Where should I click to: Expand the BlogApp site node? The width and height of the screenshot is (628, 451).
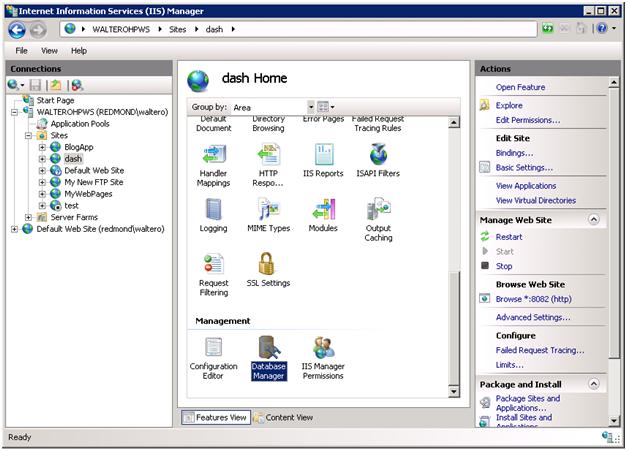coord(42,147)
